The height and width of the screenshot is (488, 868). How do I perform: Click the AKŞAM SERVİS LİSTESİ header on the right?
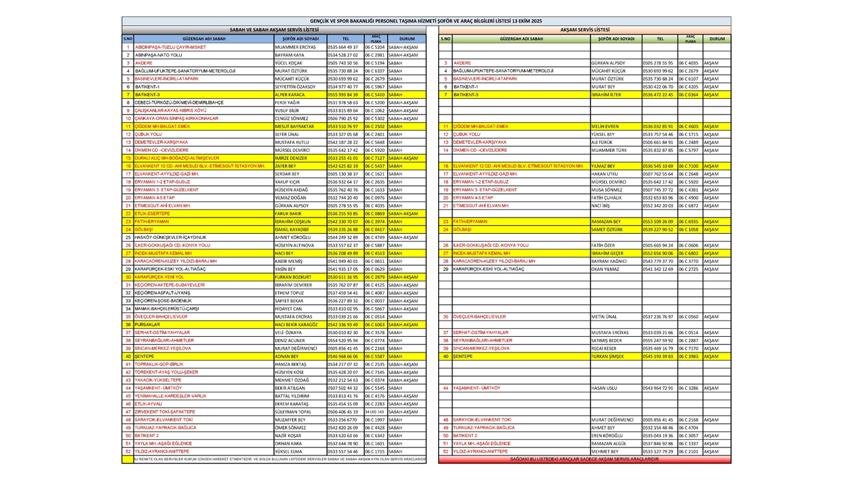pos(585,30)
